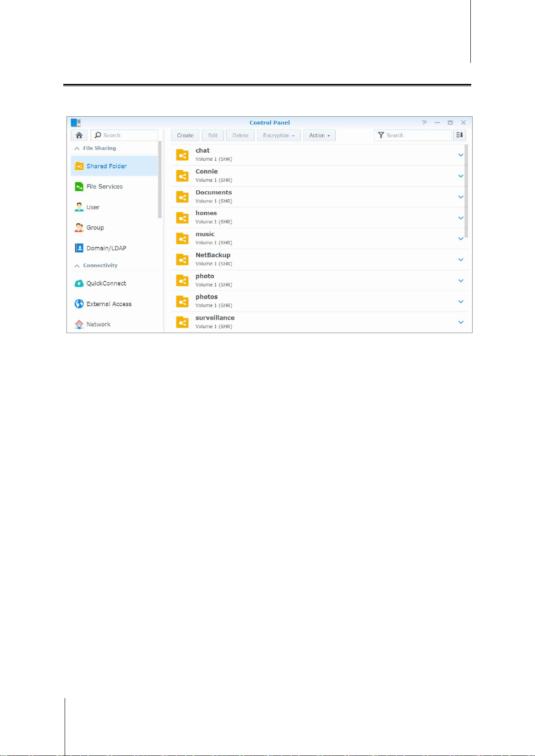535x756 pixels.
Task: Open the Network settings
Action: (114, 325)
